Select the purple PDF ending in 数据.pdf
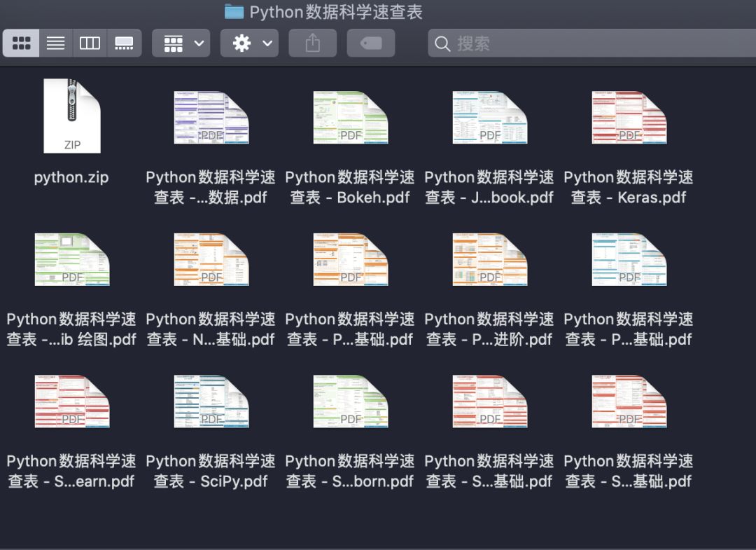This screenshot has width=756, height=550. pos(211,117)
